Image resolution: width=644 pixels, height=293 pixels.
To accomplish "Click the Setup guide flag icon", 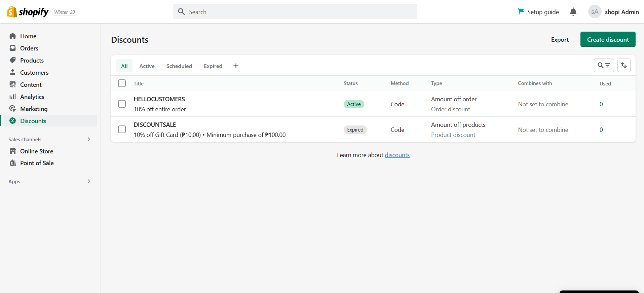I will click(x=521, y=11).
